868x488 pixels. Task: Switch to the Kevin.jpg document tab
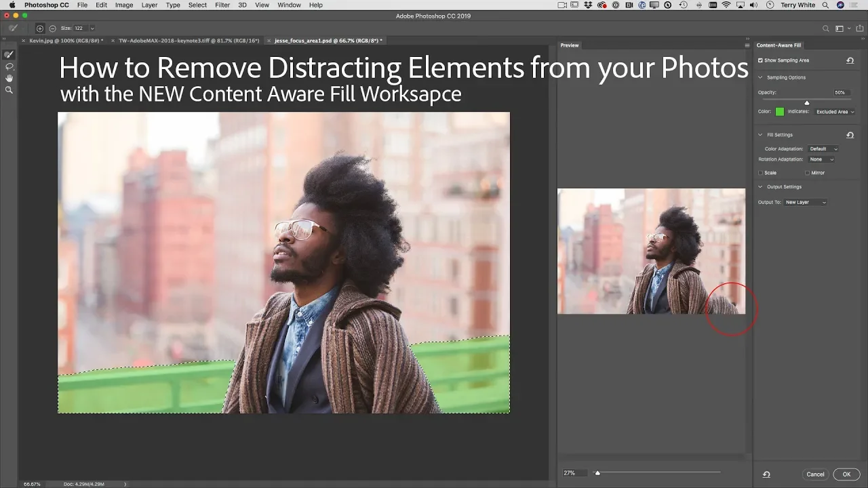point(66,41)
